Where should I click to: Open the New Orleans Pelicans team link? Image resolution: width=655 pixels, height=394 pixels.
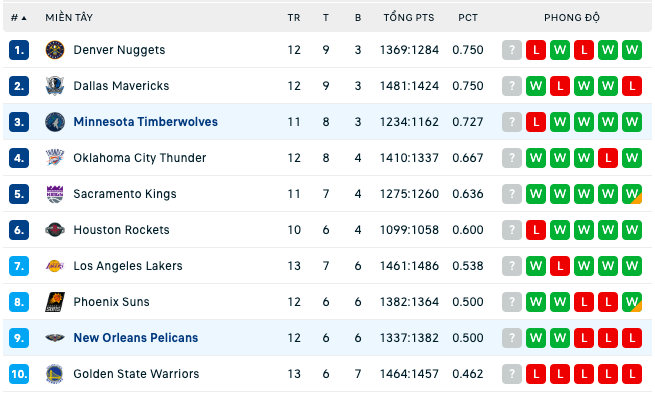point(136,338)
